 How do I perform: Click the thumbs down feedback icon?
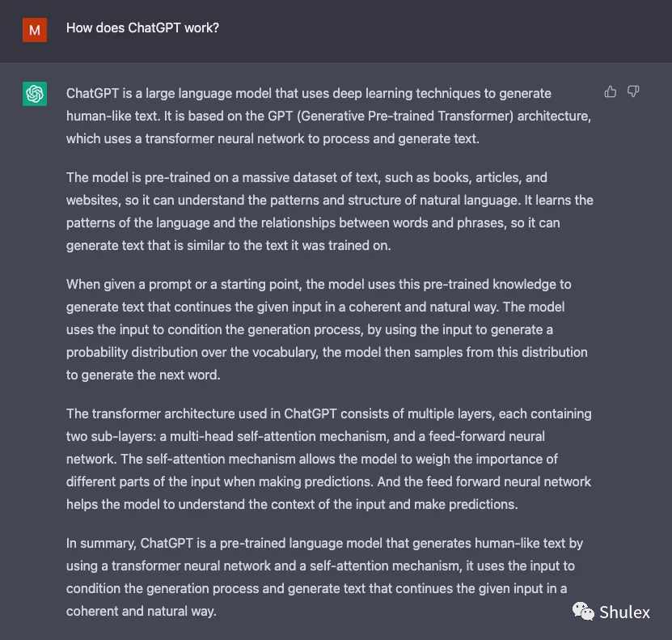pyautogui.click(x=633, y=91)
